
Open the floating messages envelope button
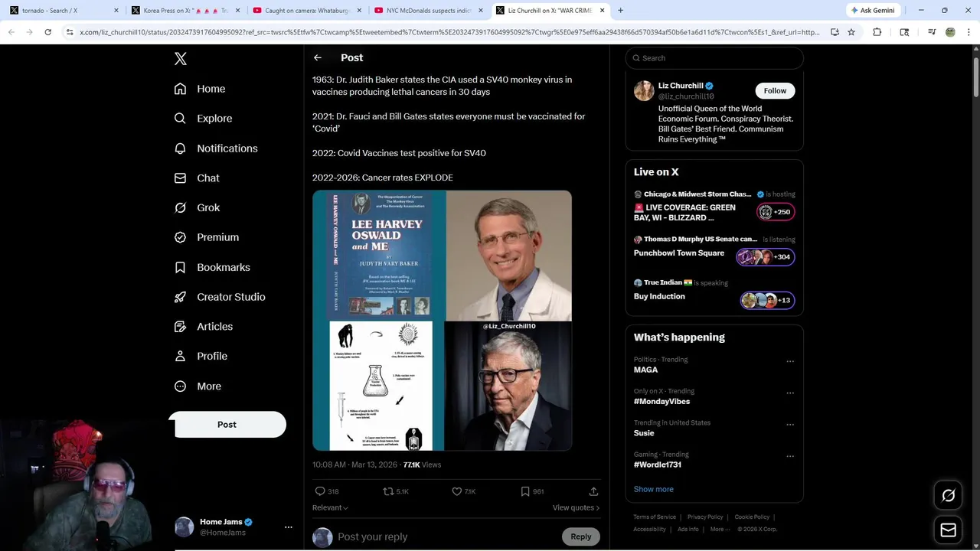tap(948, 530)
